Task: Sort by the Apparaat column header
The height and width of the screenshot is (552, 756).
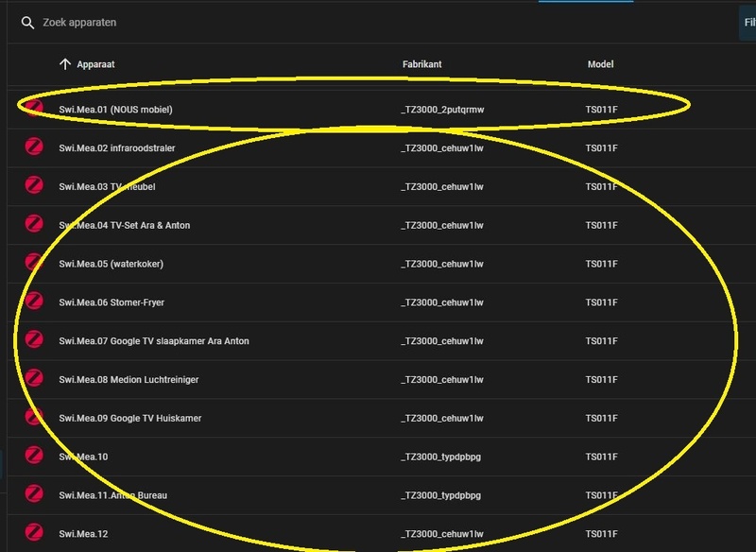Action: tap(95, 64)
